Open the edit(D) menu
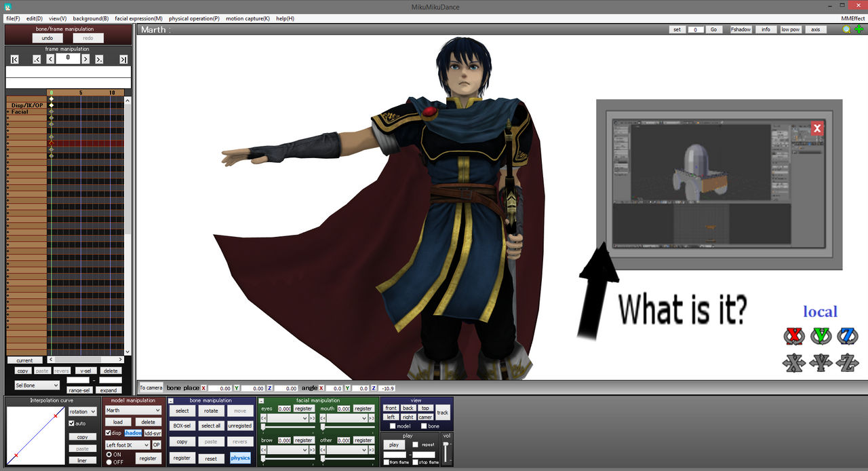 tap(34, 18)
